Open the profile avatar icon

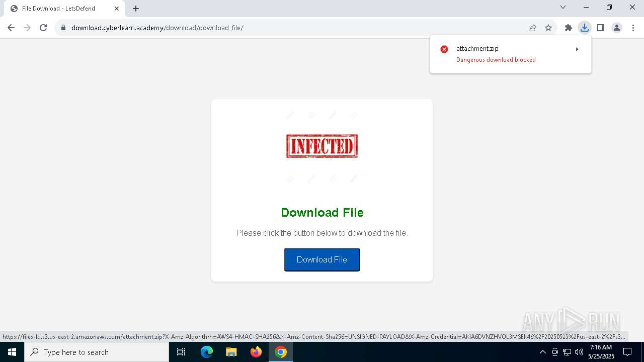[x=617, y=28]
